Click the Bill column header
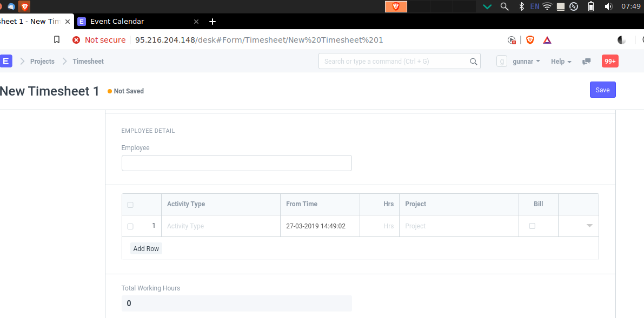The width and height of the screenshot is (644, 318). point(539,204)
